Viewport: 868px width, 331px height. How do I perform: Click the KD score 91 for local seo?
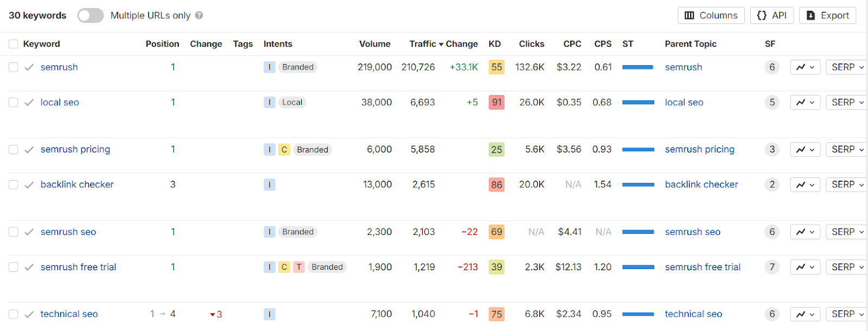(496, 102)
